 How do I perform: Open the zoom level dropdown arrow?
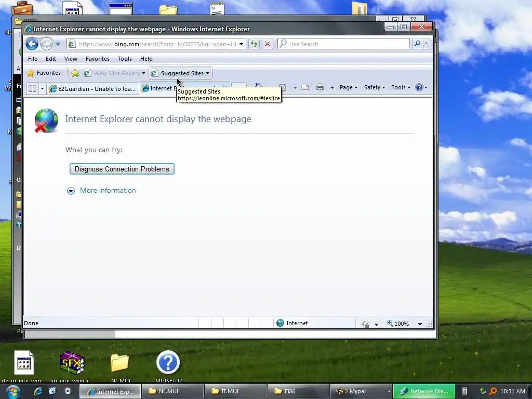point(420,324)
